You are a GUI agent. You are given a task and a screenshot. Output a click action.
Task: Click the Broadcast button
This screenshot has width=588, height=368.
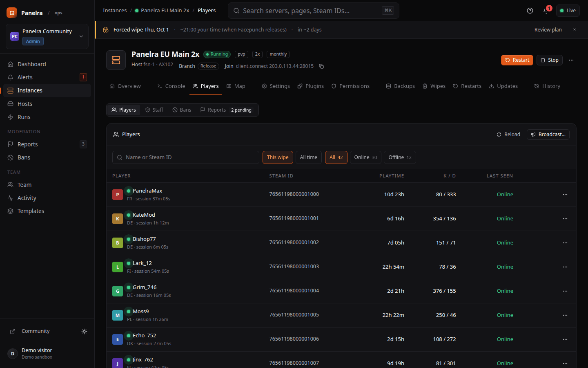(548, 135)
